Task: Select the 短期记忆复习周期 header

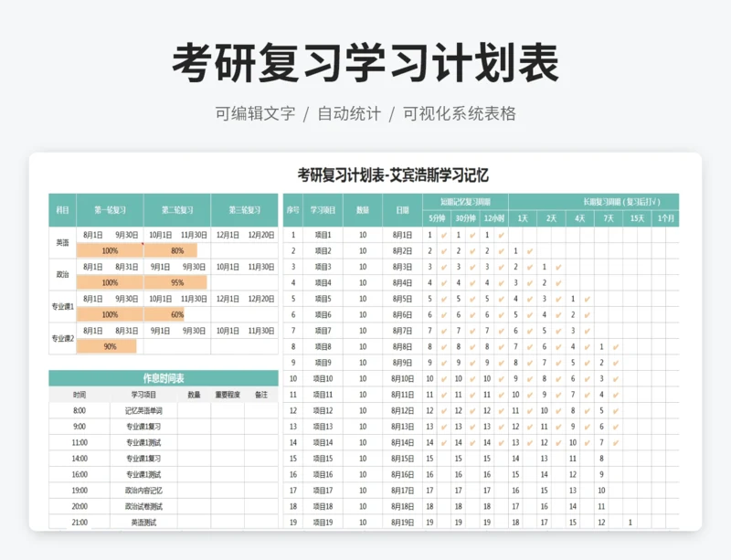Action: [x=465, y=202]
